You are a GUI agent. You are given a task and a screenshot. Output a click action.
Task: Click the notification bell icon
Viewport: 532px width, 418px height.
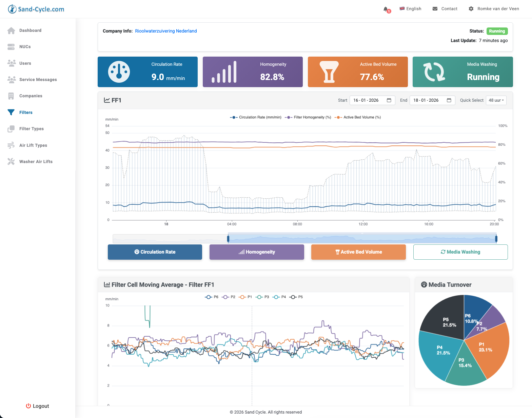(x=386, y=9)
